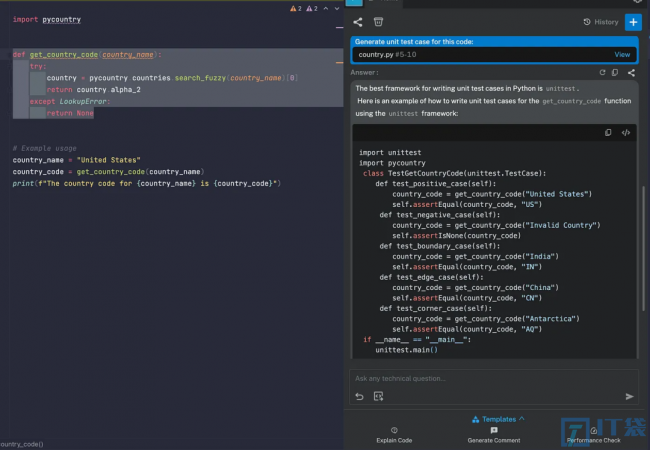
Task: Click 'def test_edge_case(self):' in answer
Action: coord(431,277)
